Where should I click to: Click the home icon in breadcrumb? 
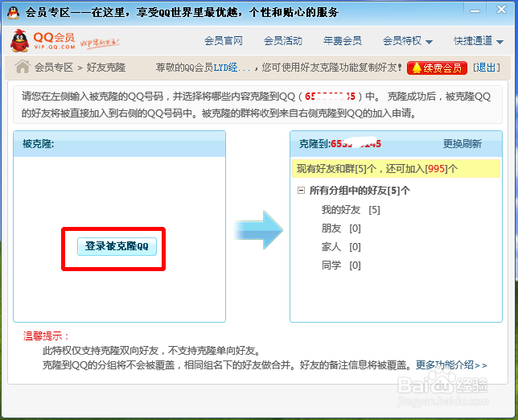tap(23, 67)
